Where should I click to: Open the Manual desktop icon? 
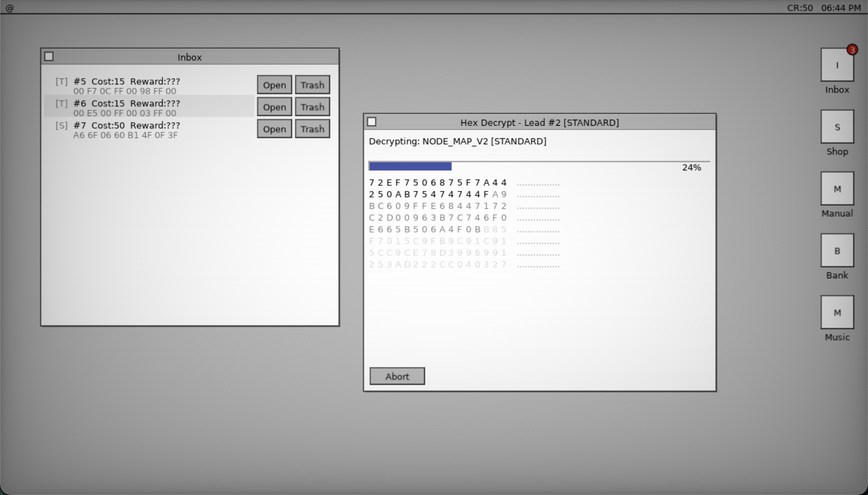pyautogui.click(x=837, y=188)
